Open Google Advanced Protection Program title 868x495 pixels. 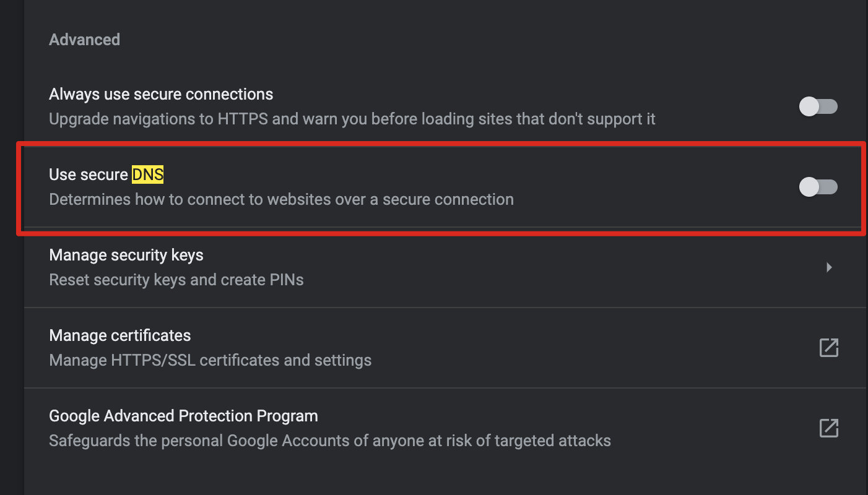point(183,416)
